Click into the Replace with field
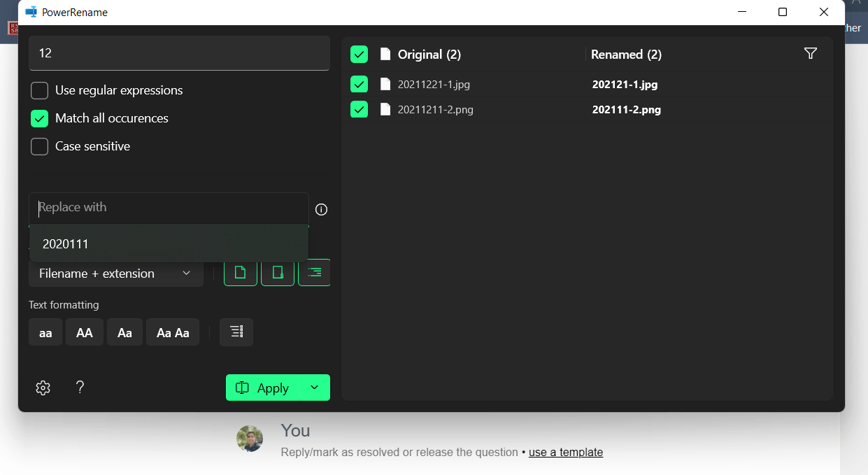This screenshot has height=475, width=868. (169, 208)
